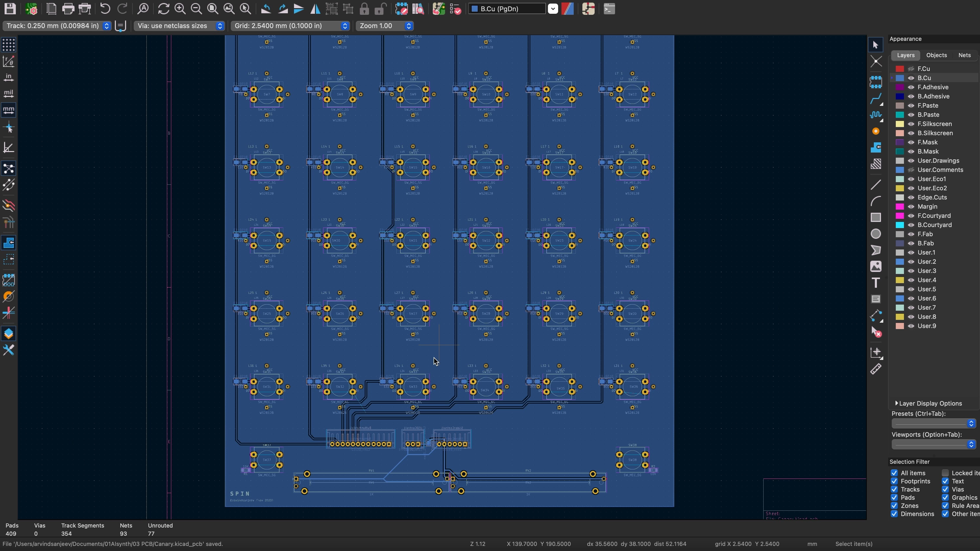Viewport: 980px width, 551px height.
Task: Select the Draw Line tool
Action: [876, 185]
